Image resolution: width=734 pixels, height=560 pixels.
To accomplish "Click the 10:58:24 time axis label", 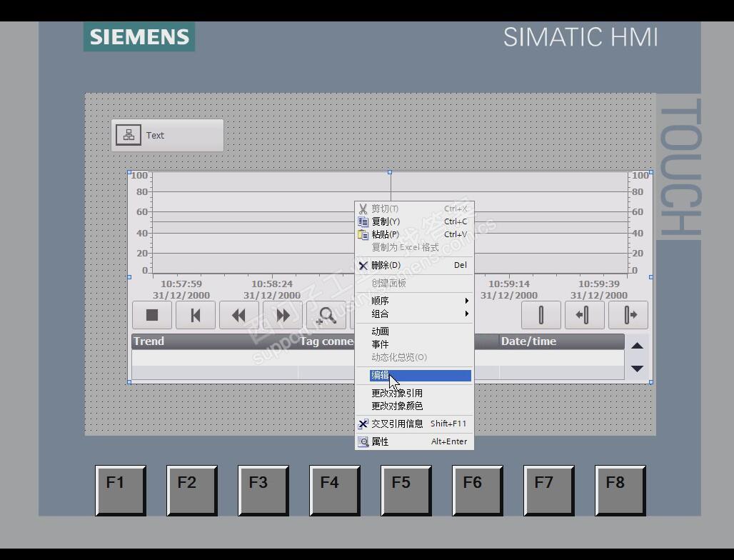I will tap(272, 284).
